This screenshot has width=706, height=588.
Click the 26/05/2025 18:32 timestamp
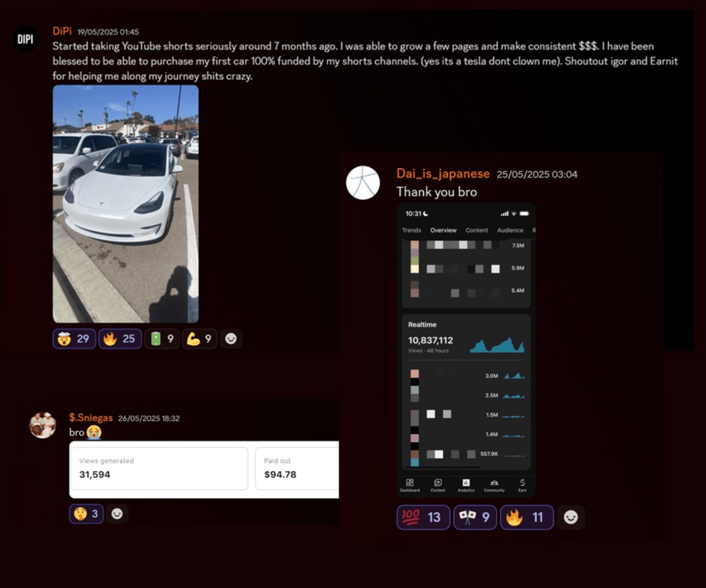pos(149,418)
